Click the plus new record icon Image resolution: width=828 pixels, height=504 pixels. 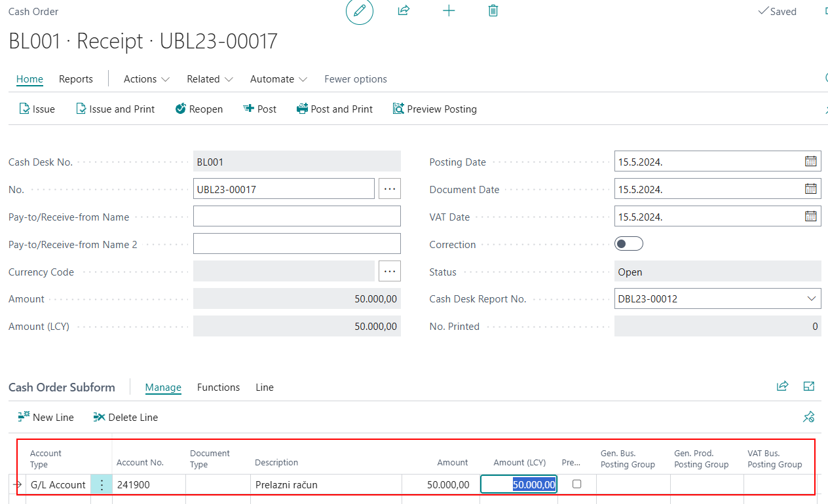click(449, 10)
